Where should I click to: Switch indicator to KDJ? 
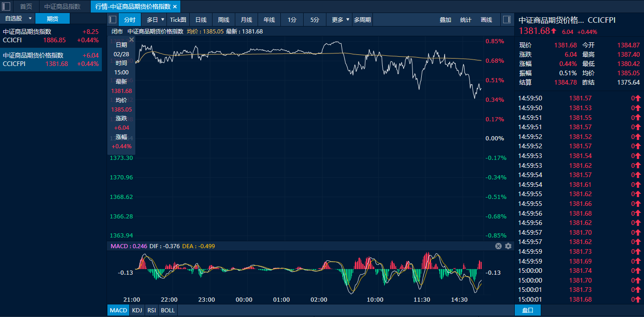click(137, 310)
